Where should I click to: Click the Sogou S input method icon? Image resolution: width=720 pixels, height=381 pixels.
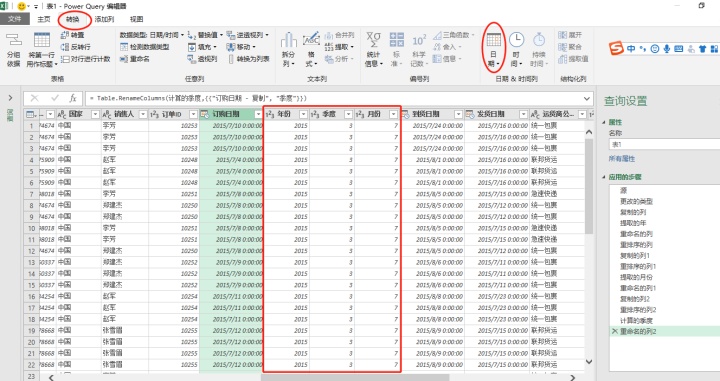[x=617, y=48]
